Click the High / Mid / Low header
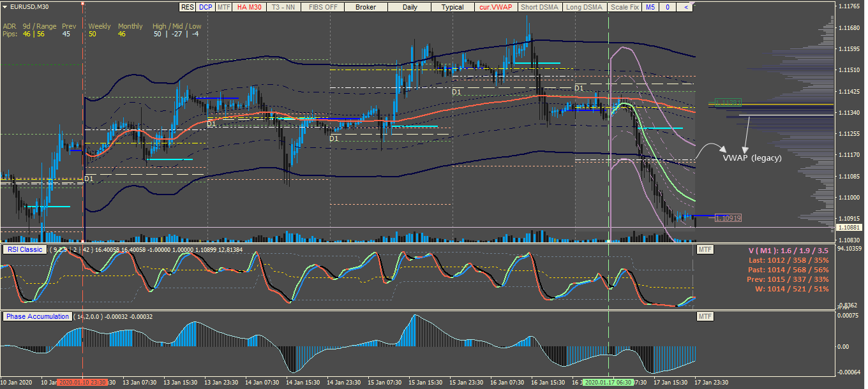Screen dimensions: 868x389 pyautogui.click(x=177, y=27)
